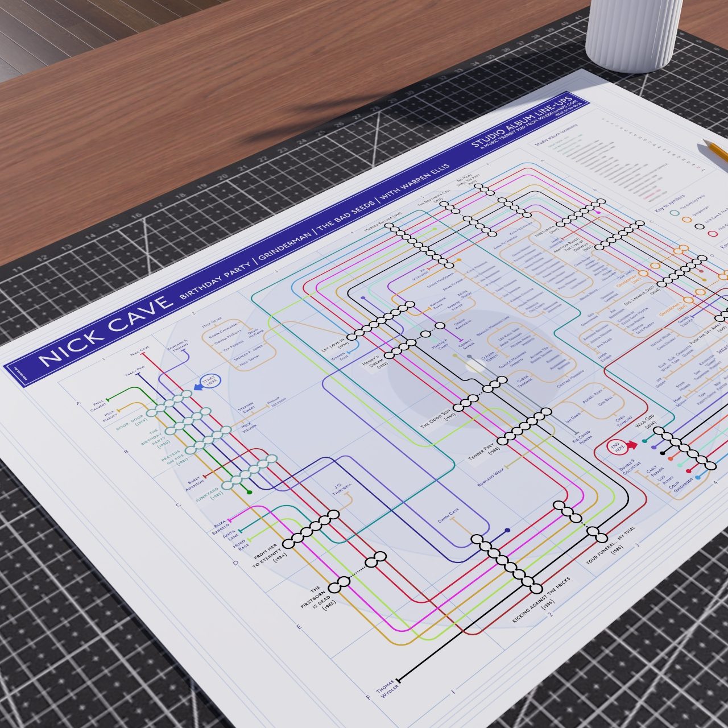Click the 'Stephen Ewart' guest name
The height and width of the screenshot is (728, 728).
247,408
